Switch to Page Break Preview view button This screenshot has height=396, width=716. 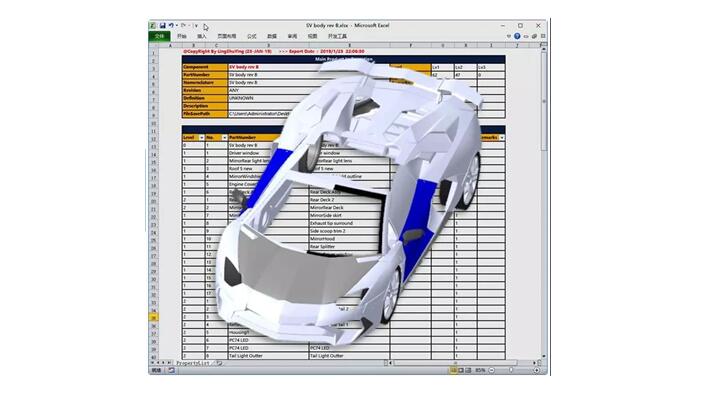pyautogui.click(x=468, y=370)
